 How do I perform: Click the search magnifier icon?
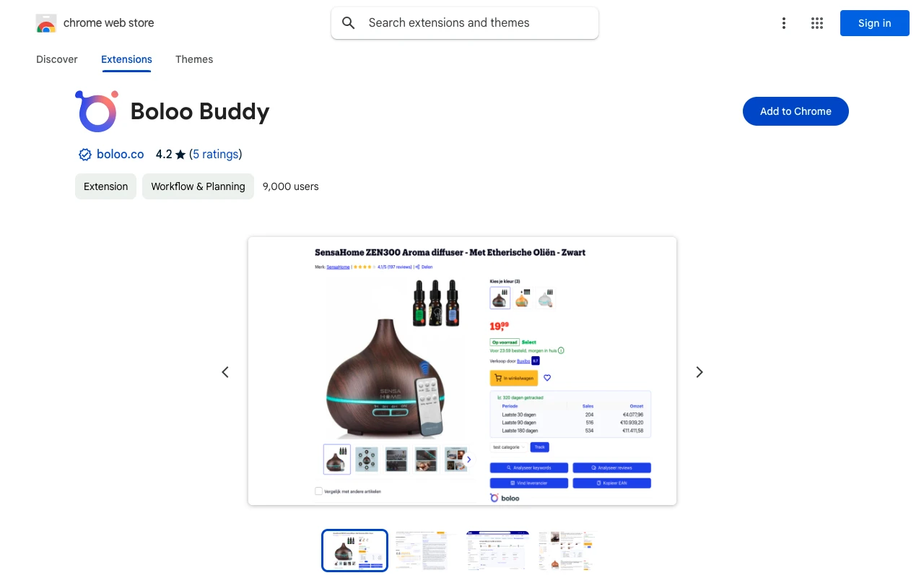click(349, 23)
